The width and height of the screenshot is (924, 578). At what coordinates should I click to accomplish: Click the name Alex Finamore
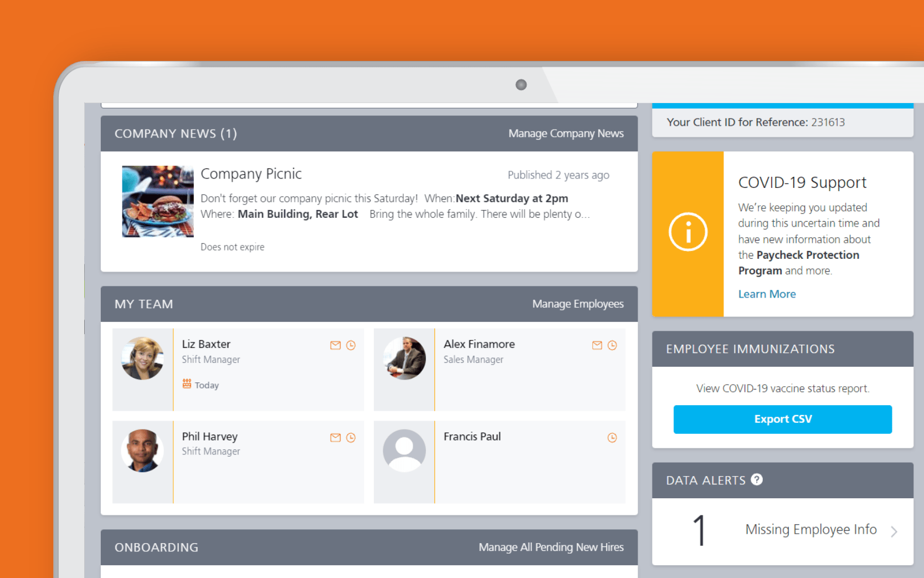coord(479,344)
